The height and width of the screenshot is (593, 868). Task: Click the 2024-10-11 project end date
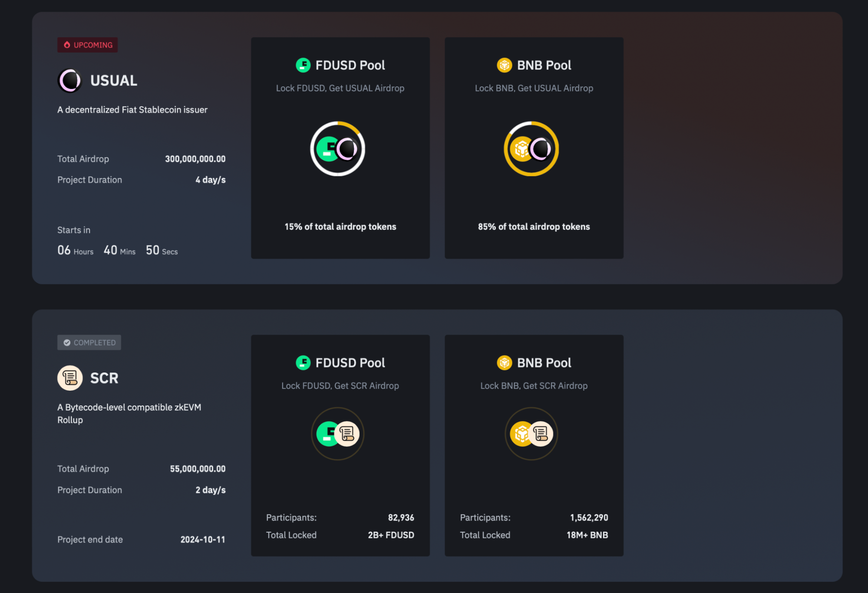pos(203,540)
